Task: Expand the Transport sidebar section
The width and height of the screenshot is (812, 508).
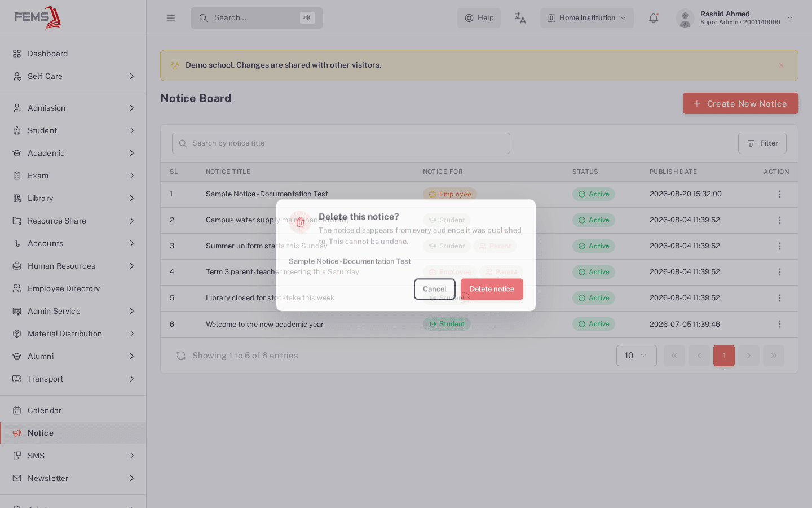Action: click(73, 379)
